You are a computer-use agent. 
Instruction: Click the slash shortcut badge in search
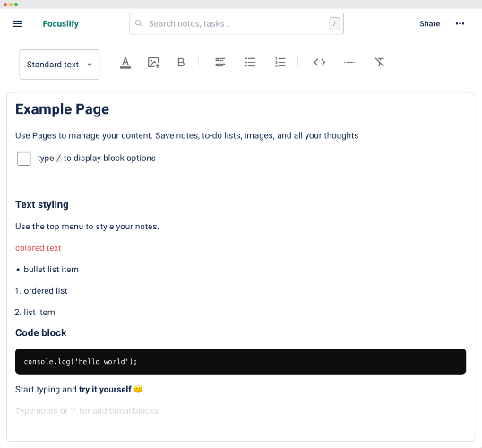334,23
